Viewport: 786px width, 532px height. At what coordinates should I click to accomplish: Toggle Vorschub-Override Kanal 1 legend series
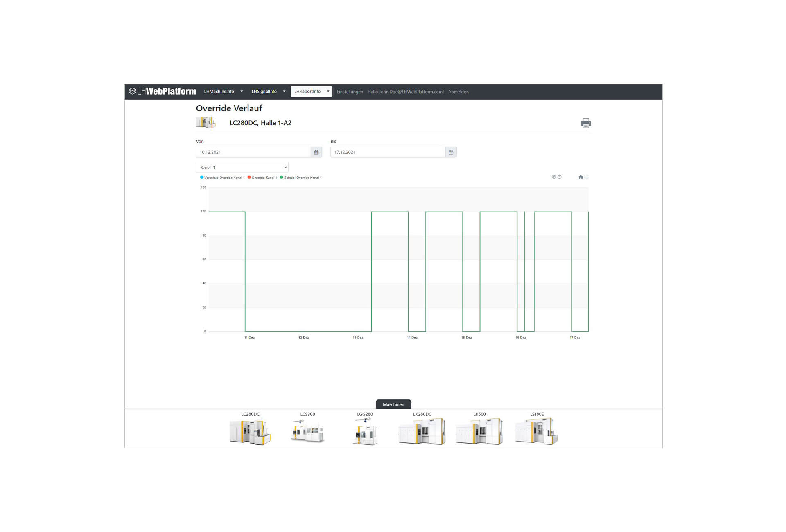[224, 178]
